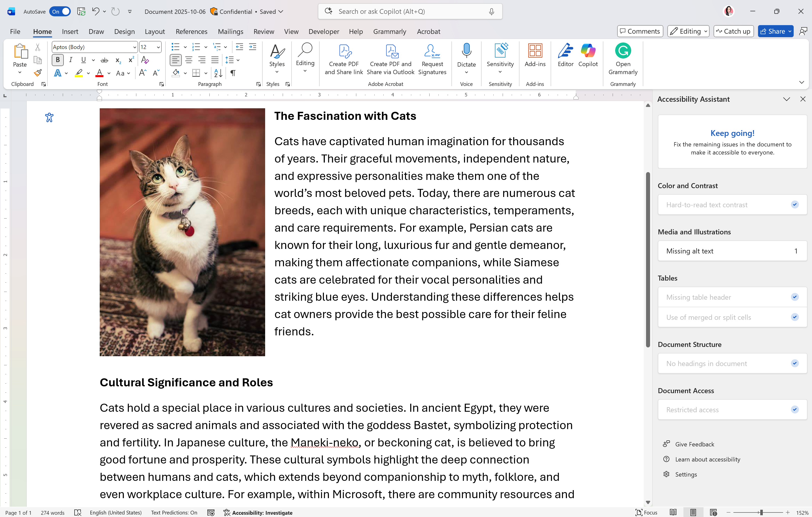Switch to the References tab
This screenshot has height=517, width=812.
191,31
